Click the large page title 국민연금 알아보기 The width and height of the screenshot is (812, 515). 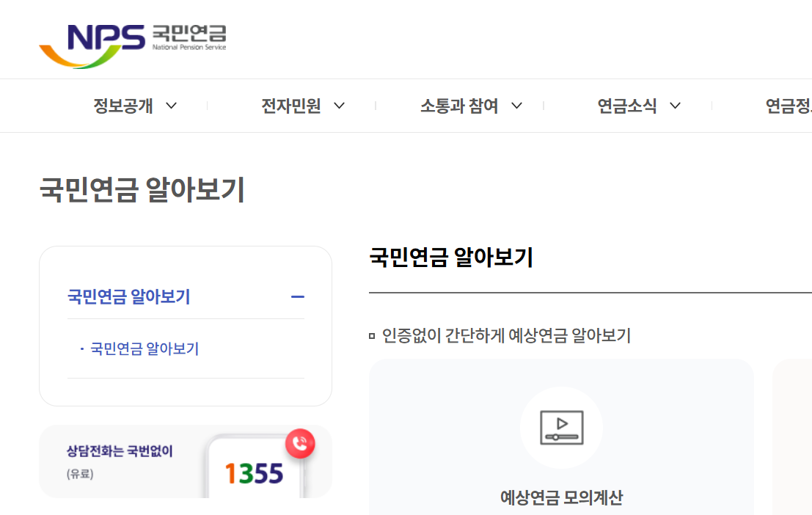(142, 189)
